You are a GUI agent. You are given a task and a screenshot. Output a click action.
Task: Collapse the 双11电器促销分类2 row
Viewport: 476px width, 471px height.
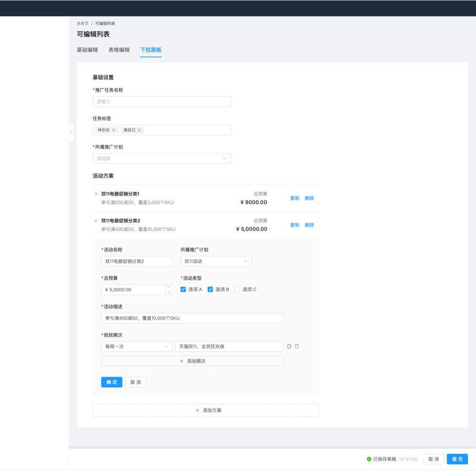[x=95, y=221]
